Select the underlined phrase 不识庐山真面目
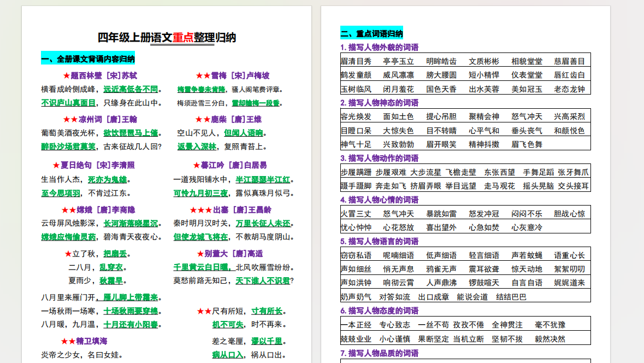Viewport: 644px width, 363px height. coord(68,103)
